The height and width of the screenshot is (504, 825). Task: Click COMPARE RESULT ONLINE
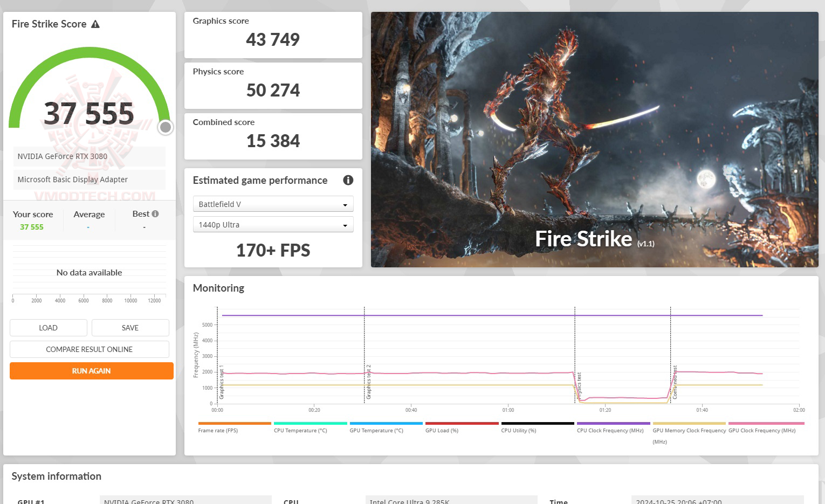coord(89,349)
